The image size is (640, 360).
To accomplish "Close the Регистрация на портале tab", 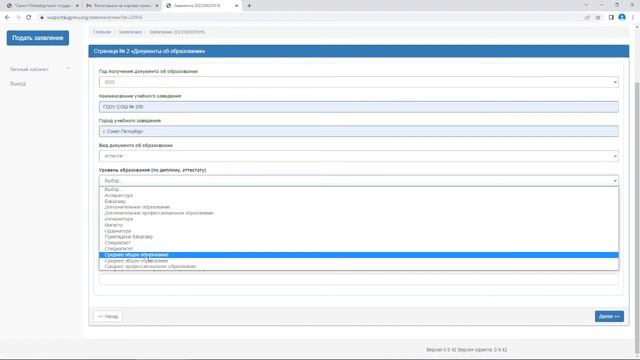I will (x=157, y=6).
